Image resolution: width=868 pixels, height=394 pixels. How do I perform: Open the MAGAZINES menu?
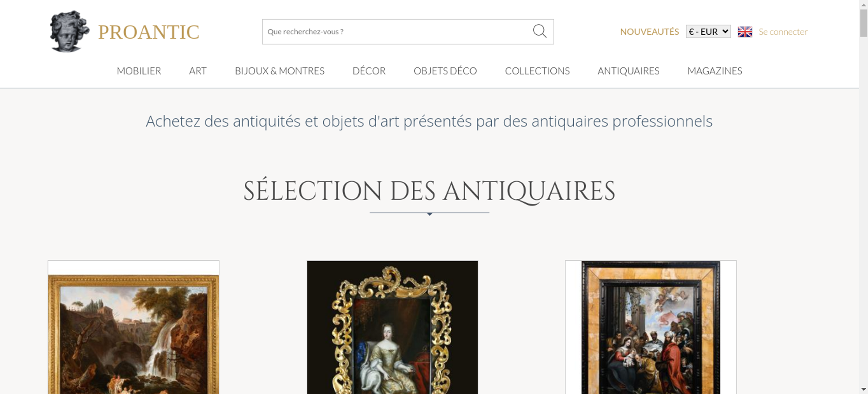click(715, 71)
